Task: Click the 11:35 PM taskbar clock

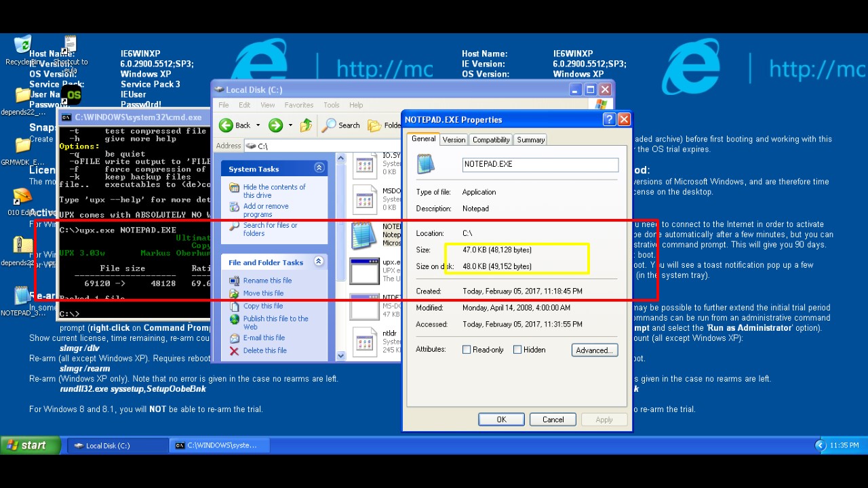Action: pos(844,445)
